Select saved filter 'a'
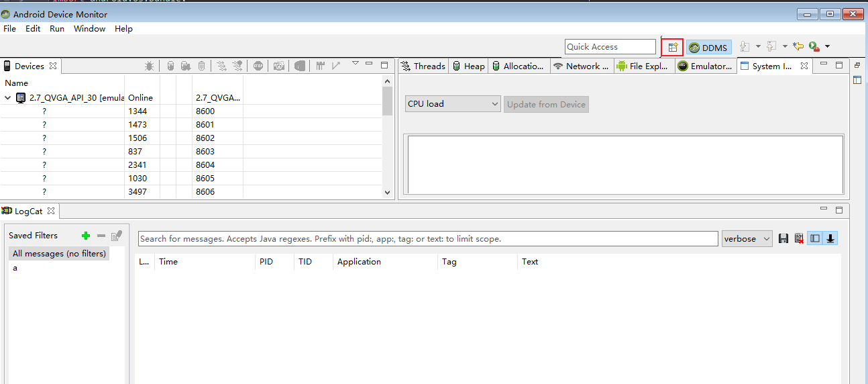Screen dimensions: 868x384 click(x=15, y=268)
